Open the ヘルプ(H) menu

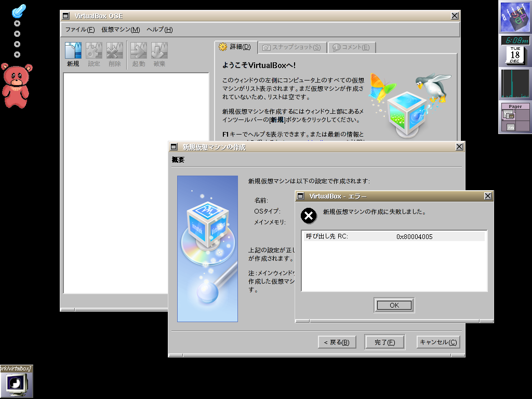click(159, 30)
